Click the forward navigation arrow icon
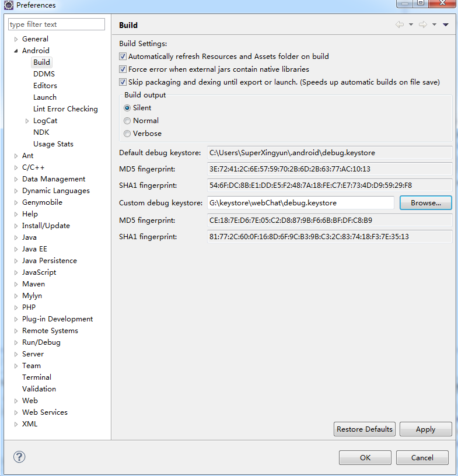This screenshot has height=476, width=458. click(x=423, y=24)
